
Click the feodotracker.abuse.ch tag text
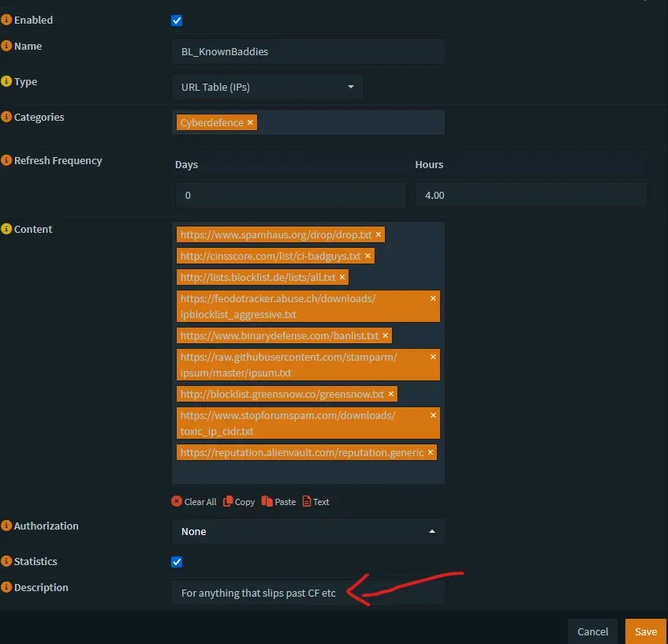(x=278, y=306)
